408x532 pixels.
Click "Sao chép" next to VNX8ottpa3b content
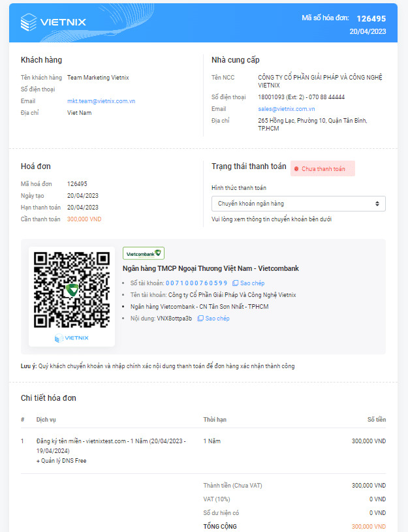tap(217, 319)
